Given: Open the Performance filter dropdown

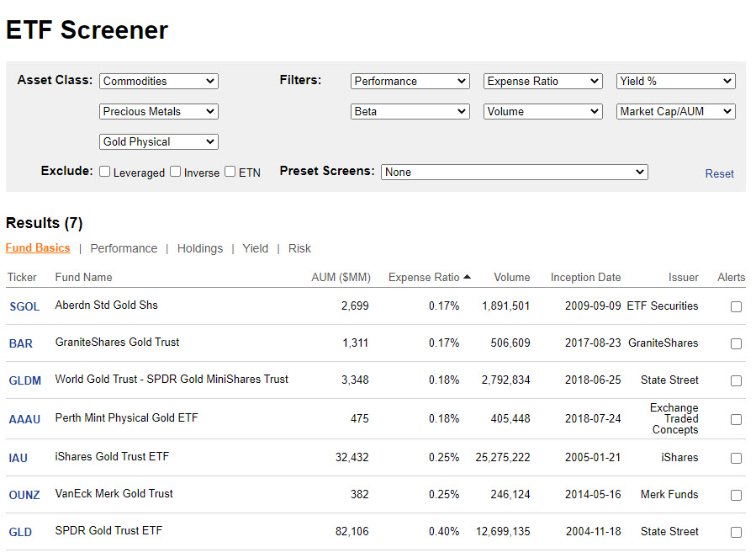Looking at the screenshot, I should tap(410, 82).
